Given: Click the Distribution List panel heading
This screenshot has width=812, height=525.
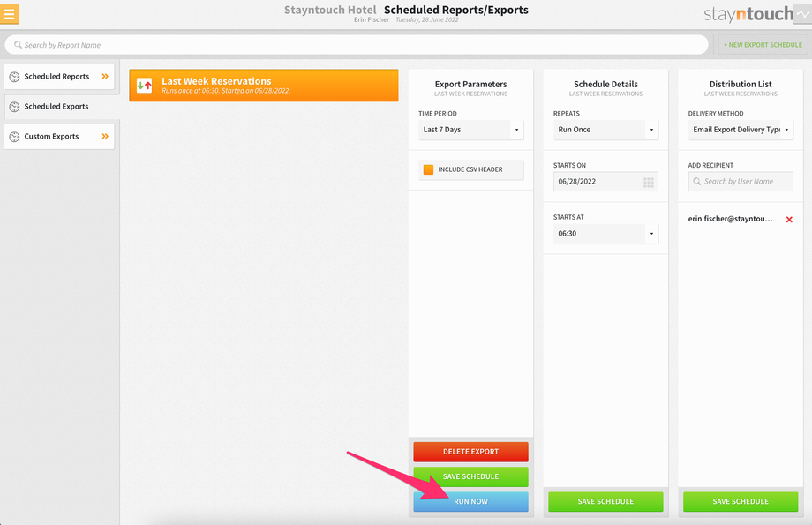Looking at the screenshot, I should (x=741, y=84).
